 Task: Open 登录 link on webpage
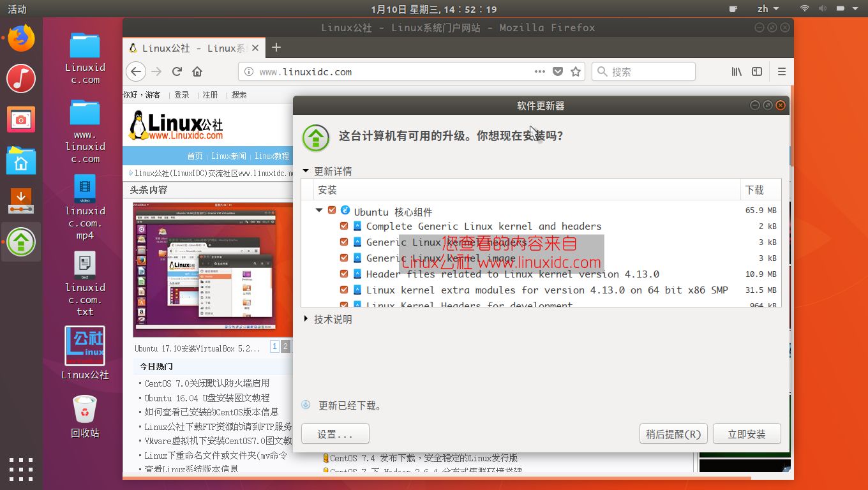[182, 94]
